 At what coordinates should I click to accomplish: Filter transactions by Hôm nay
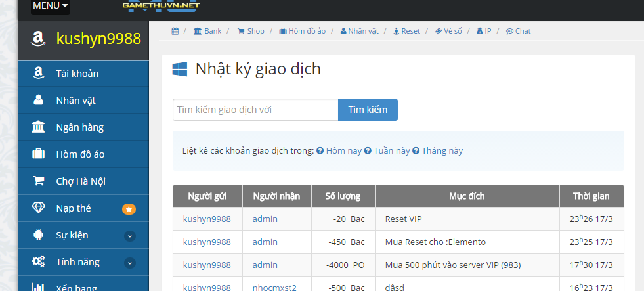(x=344, y=151)
